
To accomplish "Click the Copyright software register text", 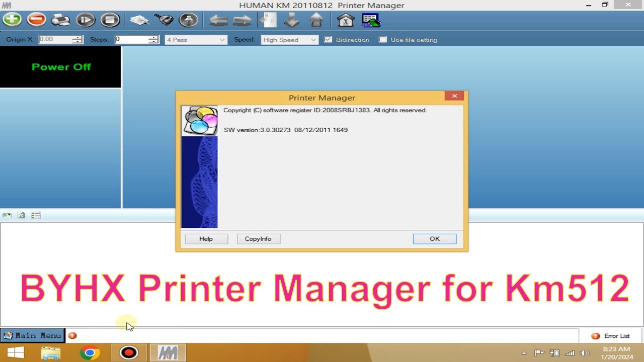I will (325, 110).
